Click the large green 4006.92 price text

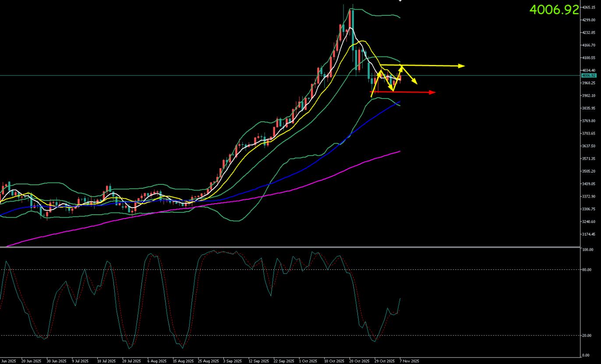click(x=554, y=10)
